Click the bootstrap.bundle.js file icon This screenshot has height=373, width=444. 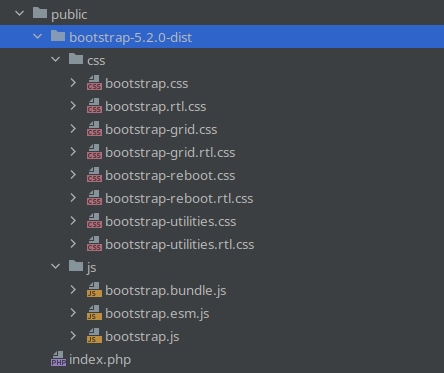tap(94, 290)
